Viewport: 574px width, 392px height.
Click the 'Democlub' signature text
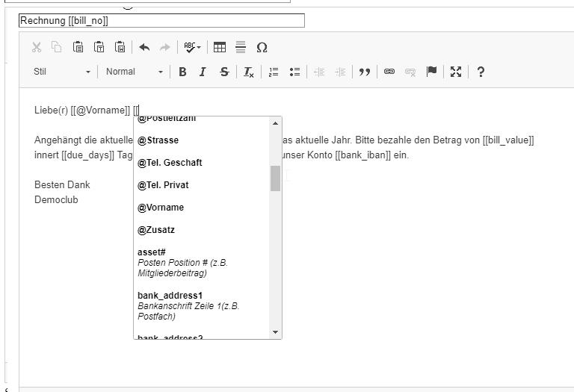click(56, 199)
